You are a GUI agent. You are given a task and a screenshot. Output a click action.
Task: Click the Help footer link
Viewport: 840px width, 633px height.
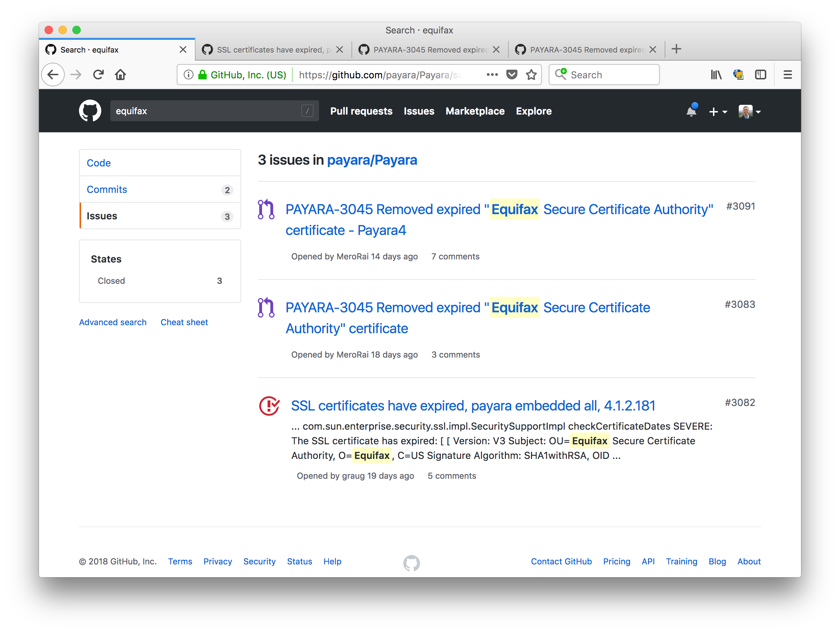(332, 562)
